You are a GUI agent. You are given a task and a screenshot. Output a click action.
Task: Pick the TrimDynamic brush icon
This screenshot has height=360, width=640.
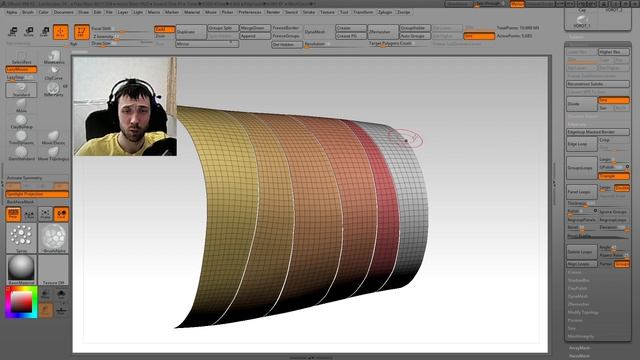pos(21,138)
